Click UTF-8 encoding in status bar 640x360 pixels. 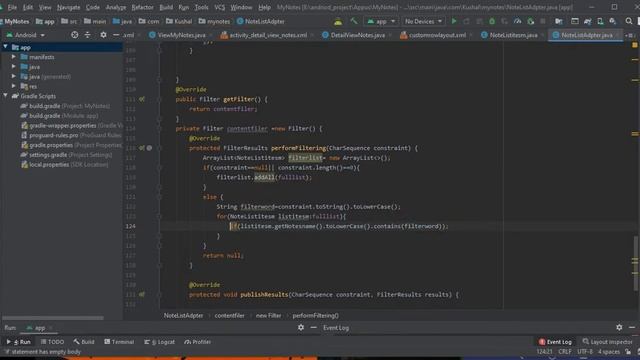pos(585,352)
